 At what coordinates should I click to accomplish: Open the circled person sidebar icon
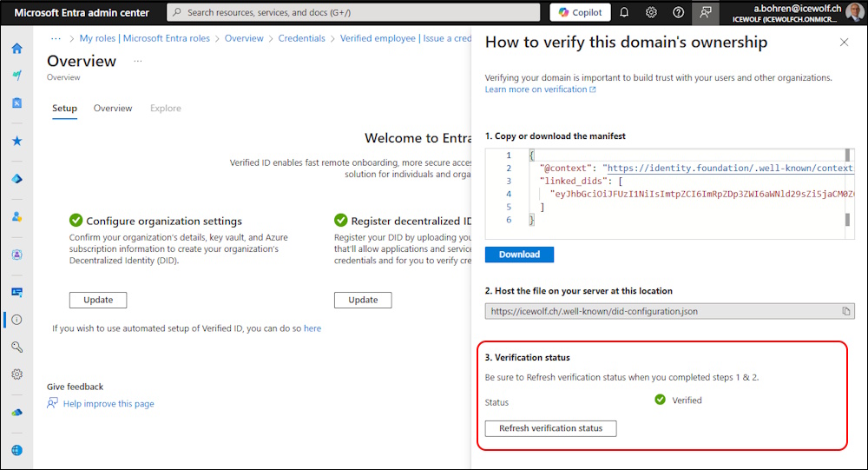(x=16, y=255)
